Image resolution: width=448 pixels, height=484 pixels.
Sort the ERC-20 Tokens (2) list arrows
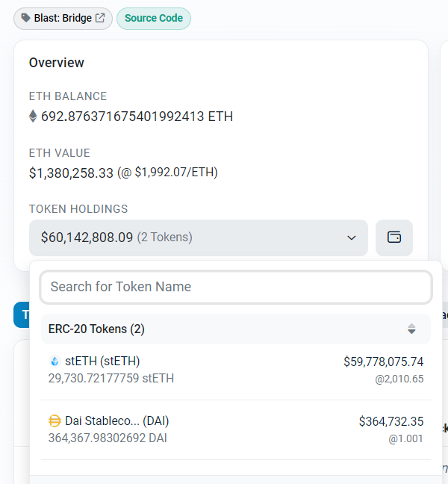pos(411,329)
